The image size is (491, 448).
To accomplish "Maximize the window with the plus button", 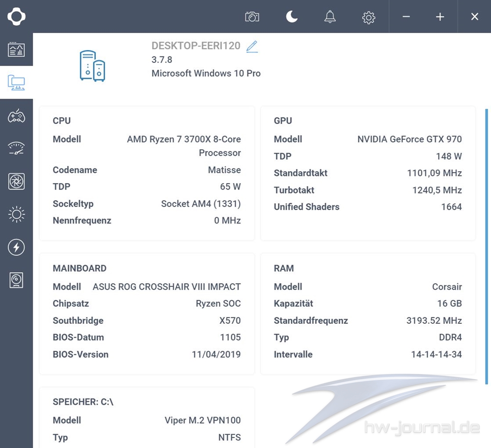I will point(440,17).
